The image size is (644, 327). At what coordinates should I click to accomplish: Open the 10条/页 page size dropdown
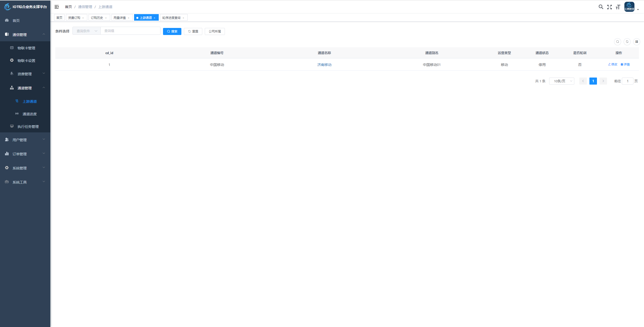(561, 81)
